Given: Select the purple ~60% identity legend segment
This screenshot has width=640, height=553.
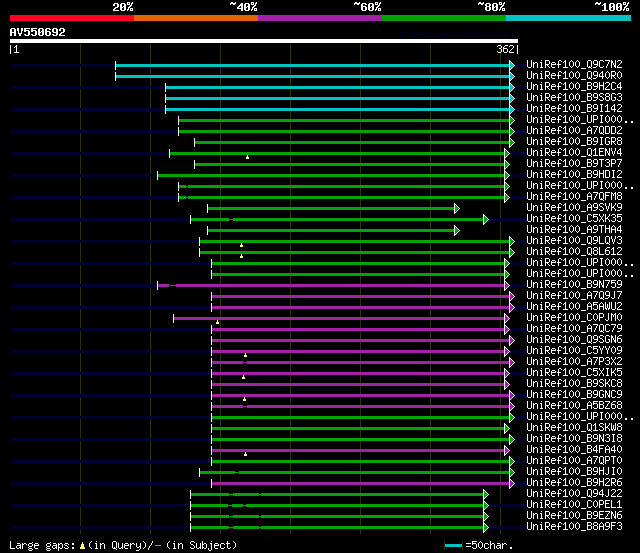Looking at the screenshot, I should point(320,18).
